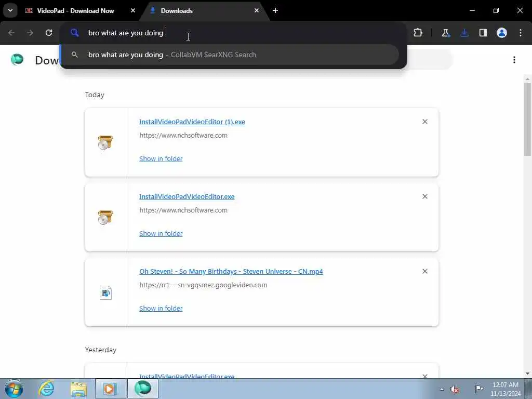Open Windows Explorer folder on taskbar
532x399 pixels.
click(78, 389)
